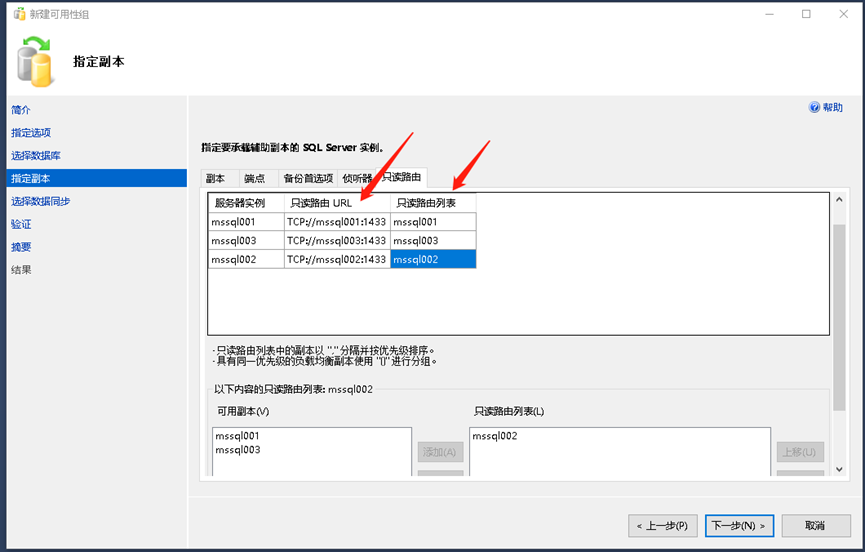Go back with the 上一步(P) button
Viewport: 865px width, 552px height.
click(x=663, y=526)
